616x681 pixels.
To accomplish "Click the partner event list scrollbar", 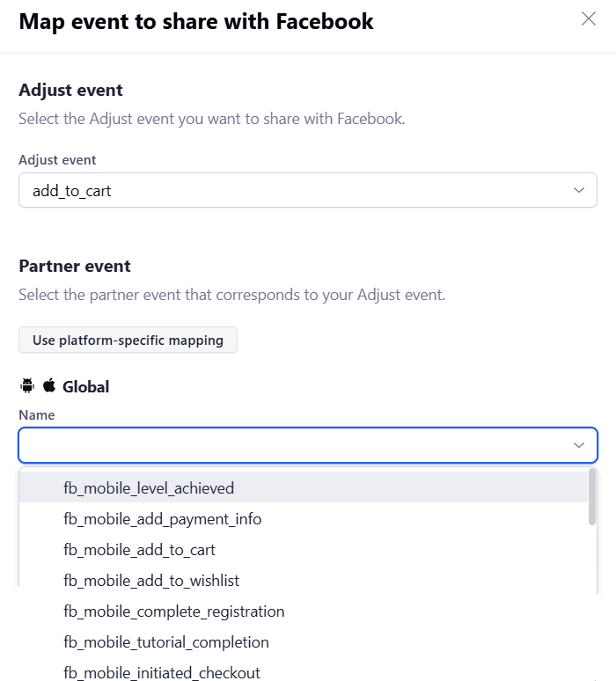I will pyautogui.click(x=592, y=499).
